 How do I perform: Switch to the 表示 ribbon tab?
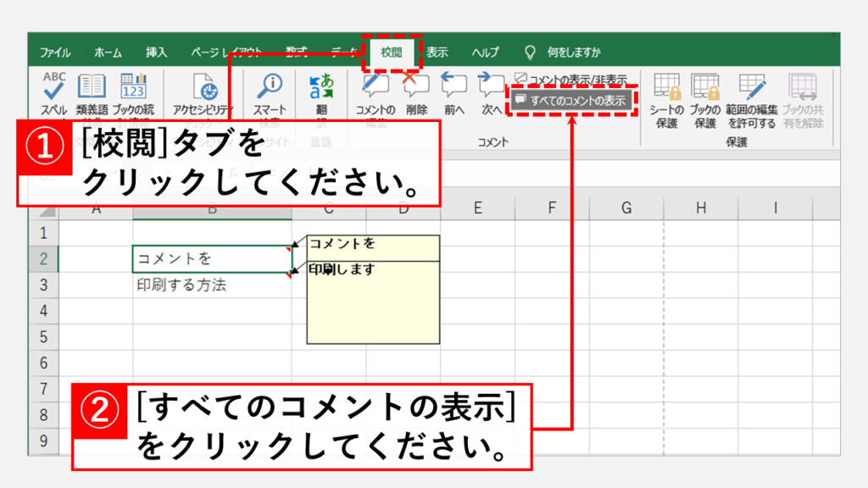coord(437,53)
